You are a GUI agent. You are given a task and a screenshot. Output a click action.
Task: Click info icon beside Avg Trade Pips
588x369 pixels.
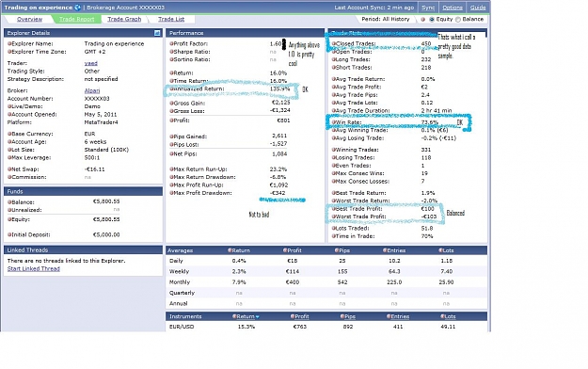click(333, 94)
